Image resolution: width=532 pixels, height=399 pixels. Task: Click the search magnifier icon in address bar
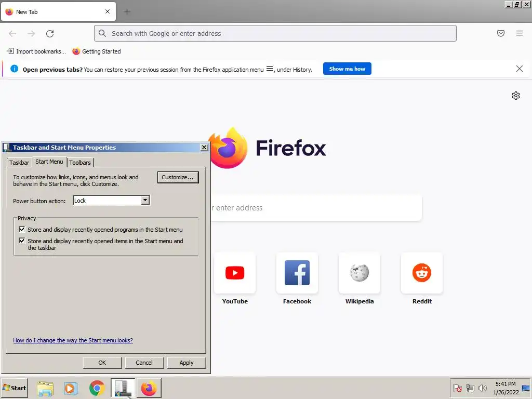pyautogui.click(x=102, y=33)
